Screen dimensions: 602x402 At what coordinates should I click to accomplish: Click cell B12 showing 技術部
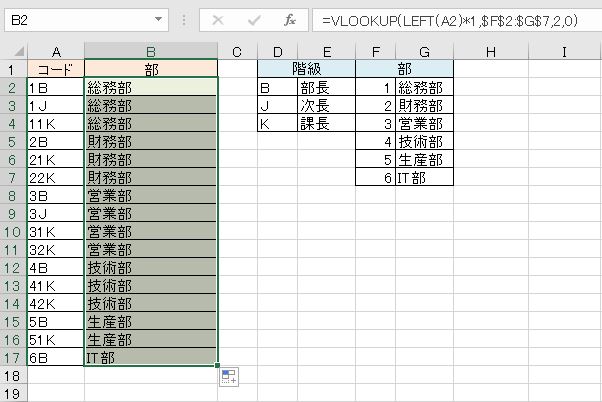(151, 268)
